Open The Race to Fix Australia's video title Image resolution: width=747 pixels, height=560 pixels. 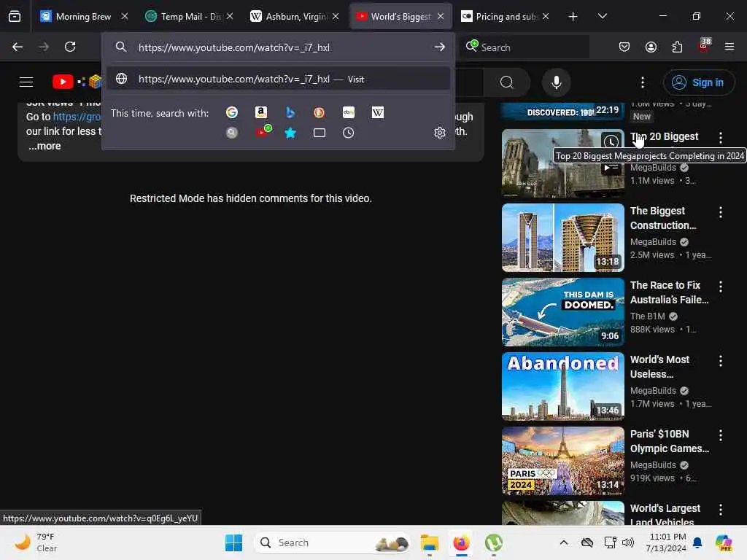point(669,292)
